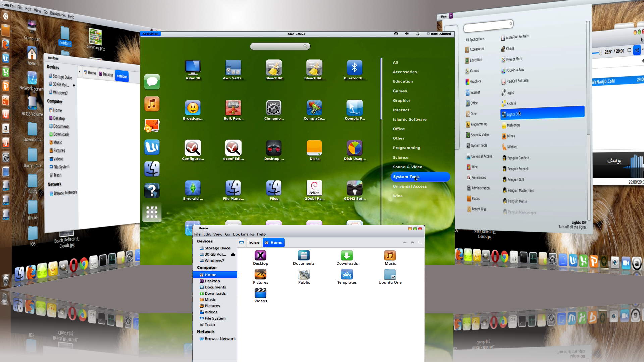644x362 pixels.
Task: Select the Accessories category in overview
Action: pos(405,72)
